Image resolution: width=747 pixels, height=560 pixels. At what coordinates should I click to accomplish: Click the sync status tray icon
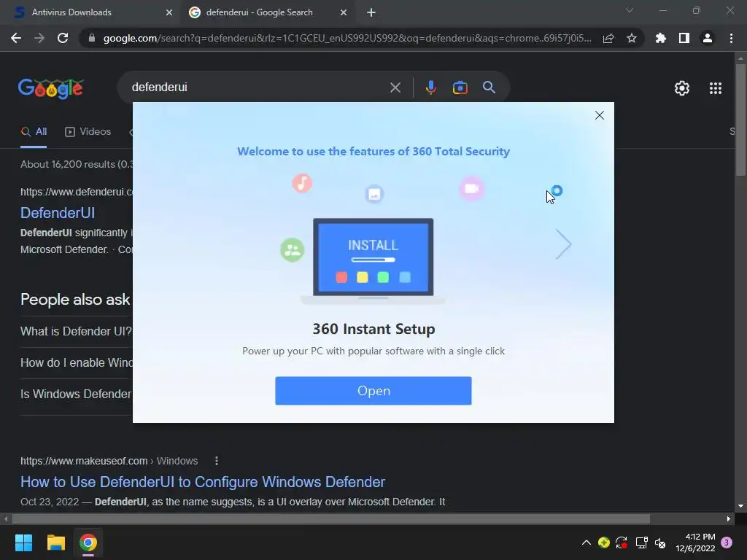(x=622, y=542)
